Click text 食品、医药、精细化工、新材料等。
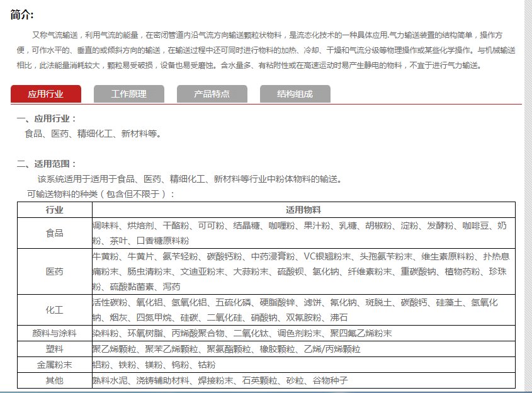The height and width of the screenshot is (393, 532). point(94,134)
